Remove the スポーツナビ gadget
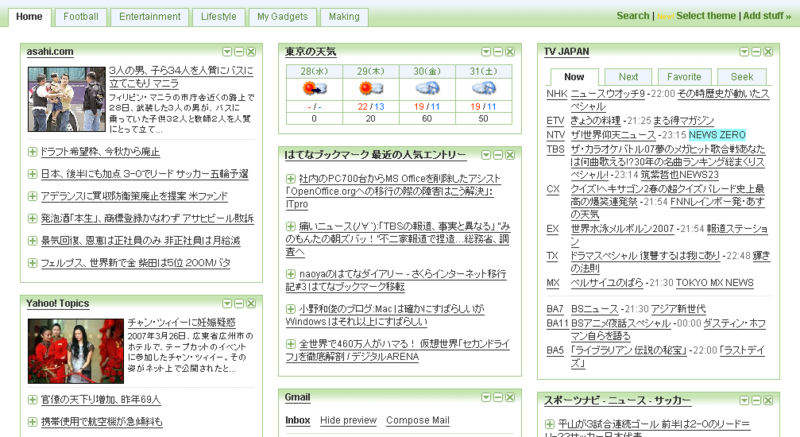The image size is (800, 437). (x=768, y=401)
